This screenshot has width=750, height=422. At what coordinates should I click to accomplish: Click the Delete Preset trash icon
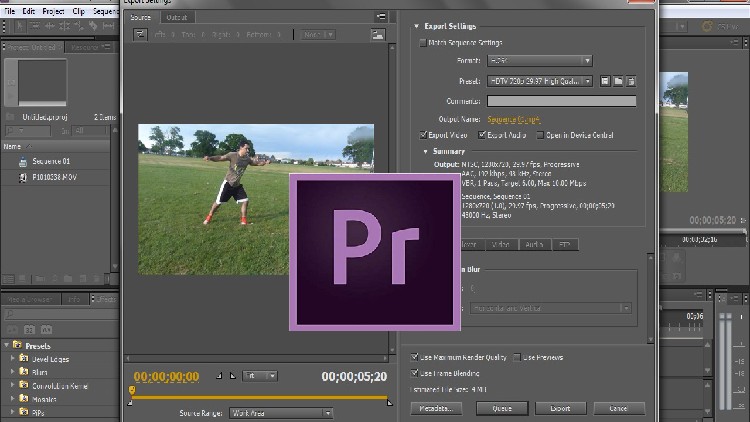631,81
